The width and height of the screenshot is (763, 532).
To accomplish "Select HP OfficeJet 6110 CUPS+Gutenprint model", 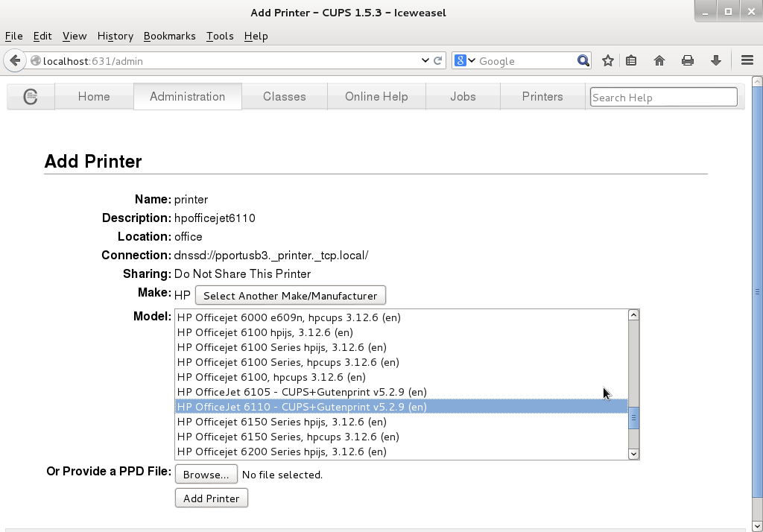I will pos(402,407).
